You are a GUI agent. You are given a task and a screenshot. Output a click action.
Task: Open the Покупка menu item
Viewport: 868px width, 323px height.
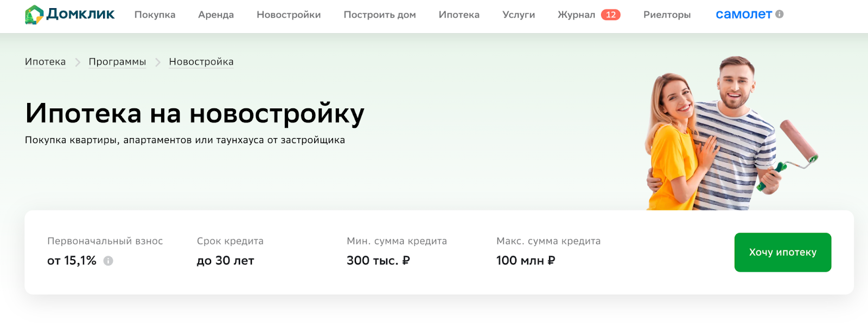coord(155,15)
